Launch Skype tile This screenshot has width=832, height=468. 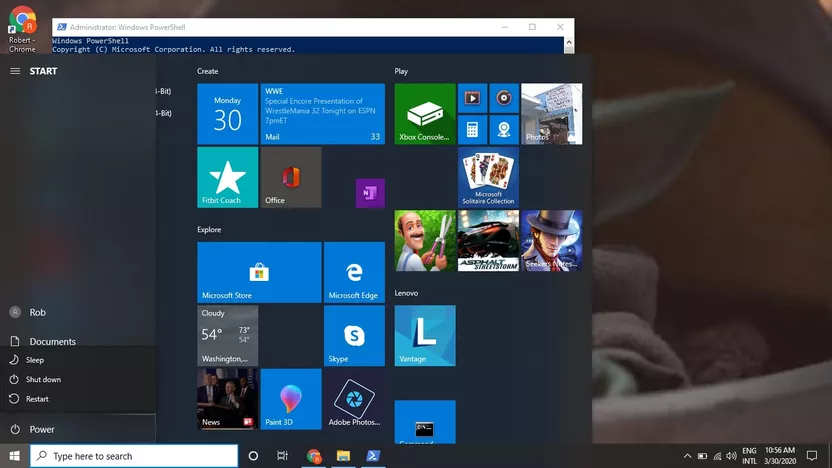354,335
